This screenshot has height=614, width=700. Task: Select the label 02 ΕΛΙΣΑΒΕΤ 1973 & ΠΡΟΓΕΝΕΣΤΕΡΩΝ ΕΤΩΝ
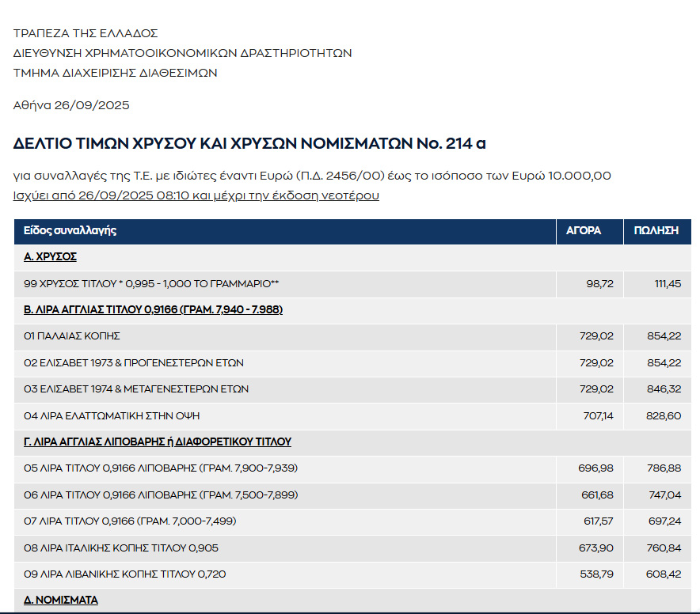[x=134, y=362]
